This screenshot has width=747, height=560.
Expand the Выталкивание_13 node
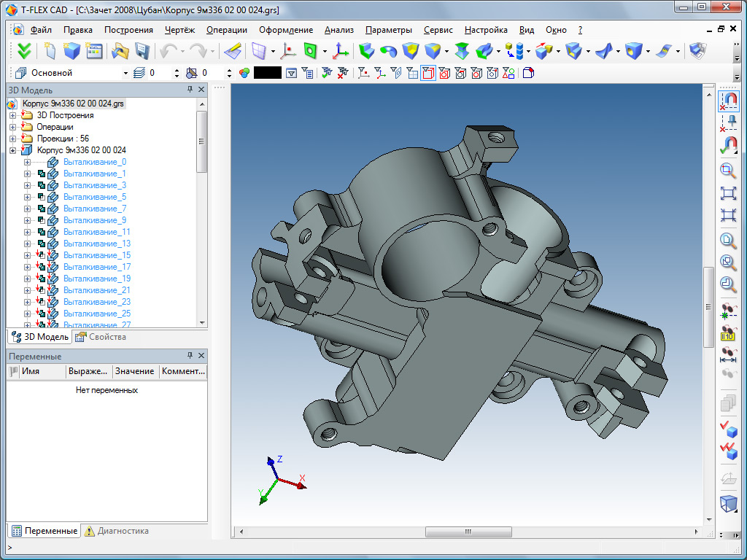click(27, 244)
